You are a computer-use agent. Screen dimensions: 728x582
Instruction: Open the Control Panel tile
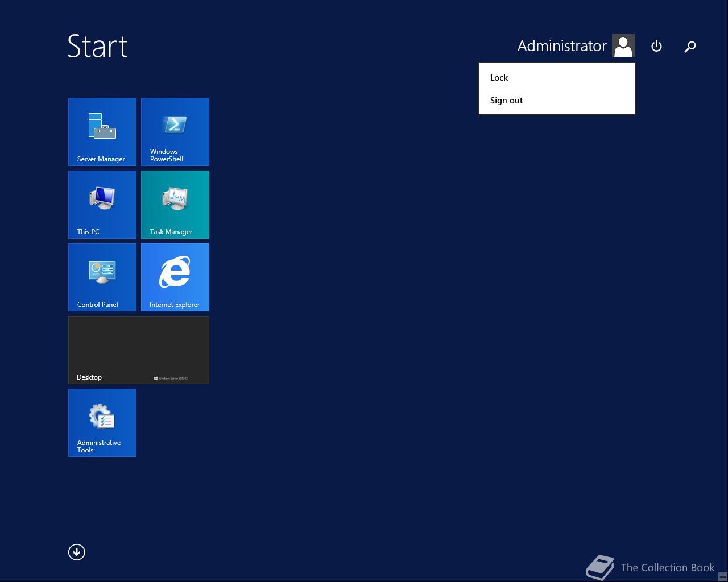(x=102, y=277)
